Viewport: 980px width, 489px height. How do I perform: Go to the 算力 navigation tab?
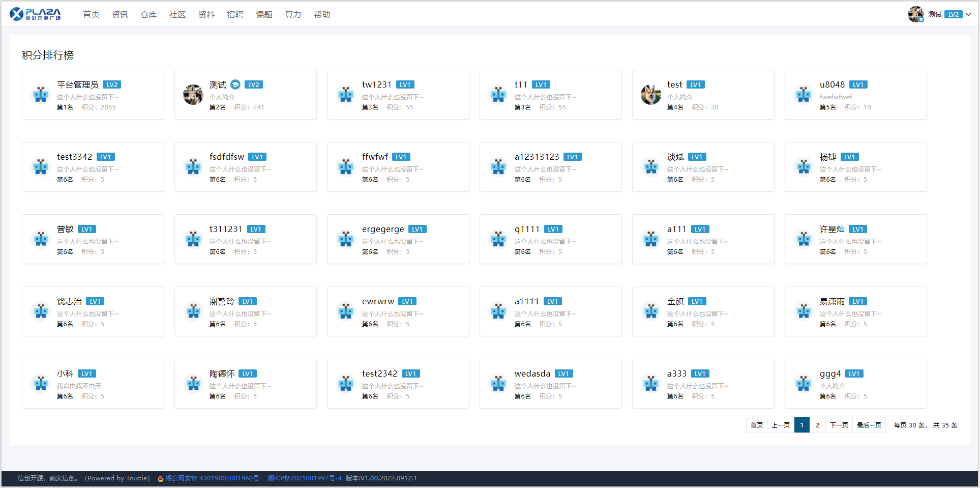(292, 14)
